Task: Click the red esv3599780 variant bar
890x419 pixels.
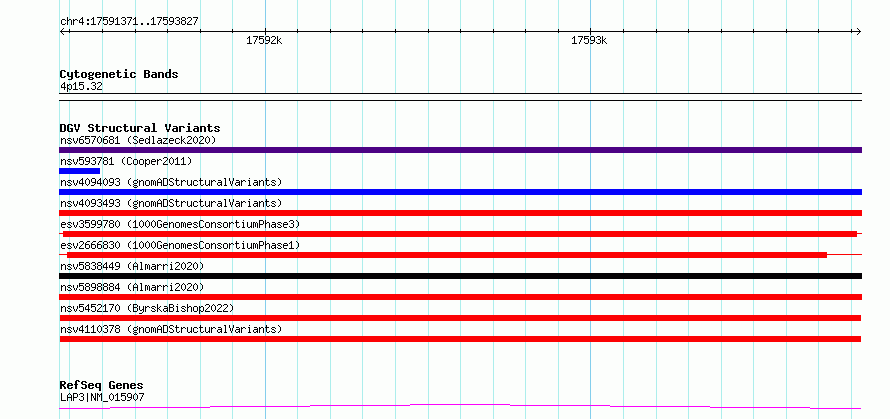Action: click(460, 234)
